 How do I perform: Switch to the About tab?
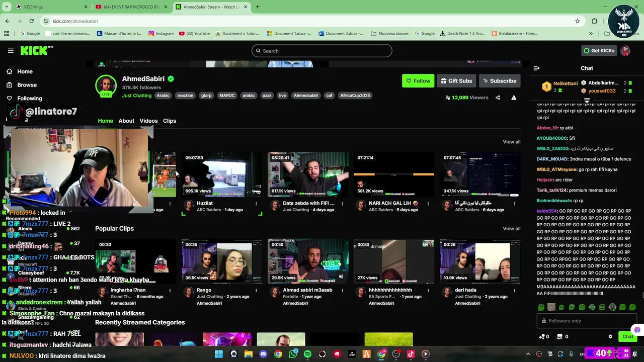[x=126, y=121]
